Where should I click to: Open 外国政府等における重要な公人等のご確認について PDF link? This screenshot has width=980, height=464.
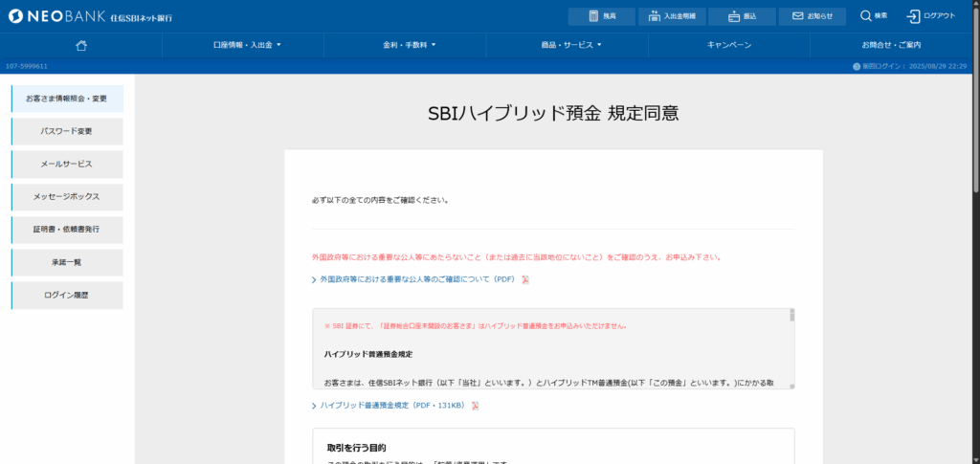[417, 279]
